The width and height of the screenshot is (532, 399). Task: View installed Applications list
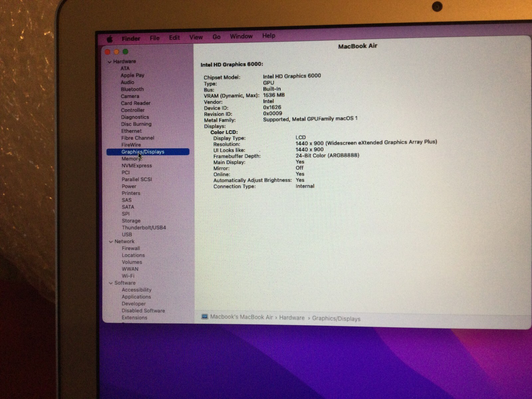click(136, 297)
